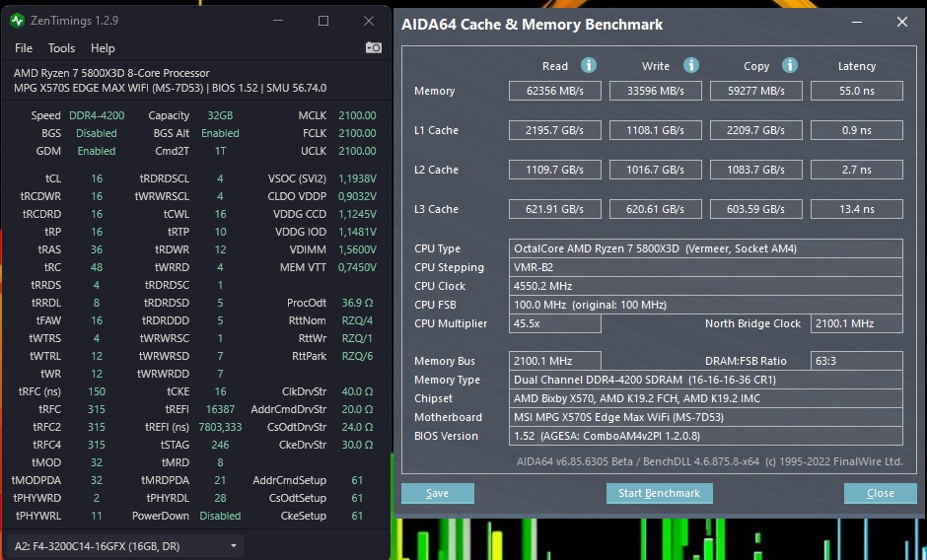Image resolution: width=927 pixels, height=560 pixels.
Task: Click the Memory Type DDR4-4200 SDRAM field
Action: [706, 380]
